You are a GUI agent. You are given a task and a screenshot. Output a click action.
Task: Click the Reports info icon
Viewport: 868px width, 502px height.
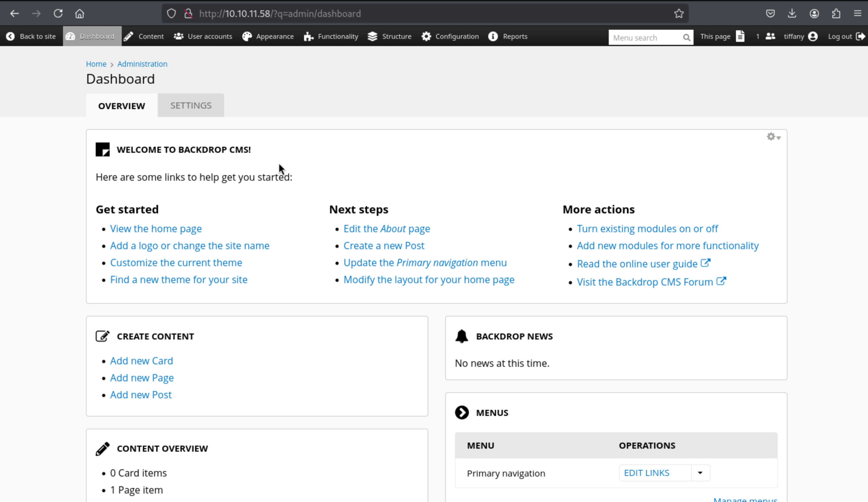tap(493, 36)
